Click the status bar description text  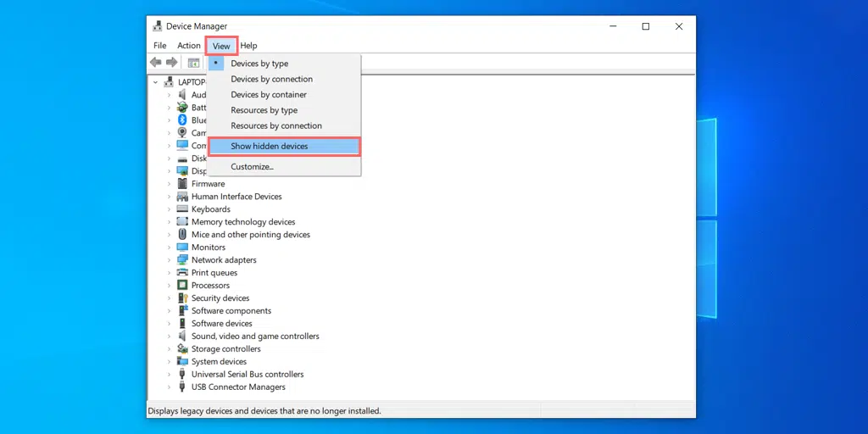pyautogui.click(x=264, y=411)
